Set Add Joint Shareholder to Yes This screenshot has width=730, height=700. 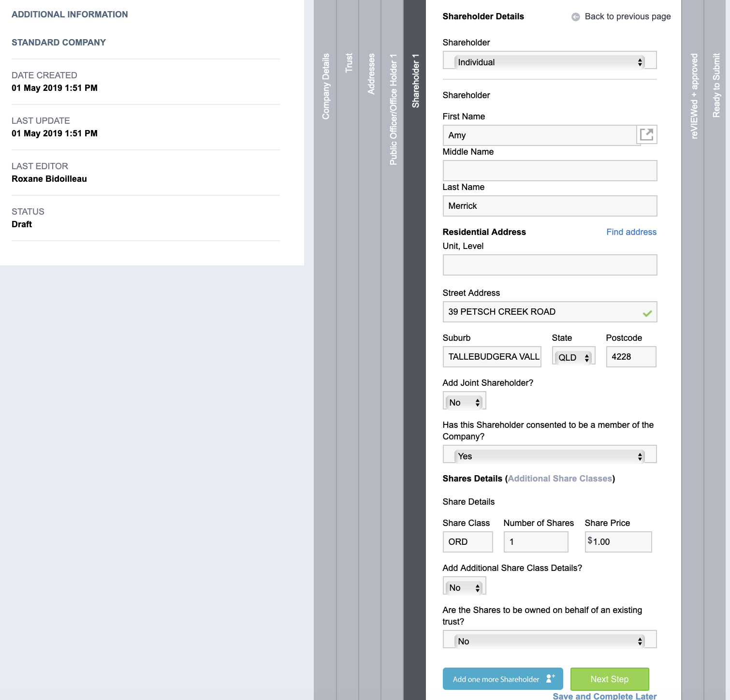(x=464, y=402)
